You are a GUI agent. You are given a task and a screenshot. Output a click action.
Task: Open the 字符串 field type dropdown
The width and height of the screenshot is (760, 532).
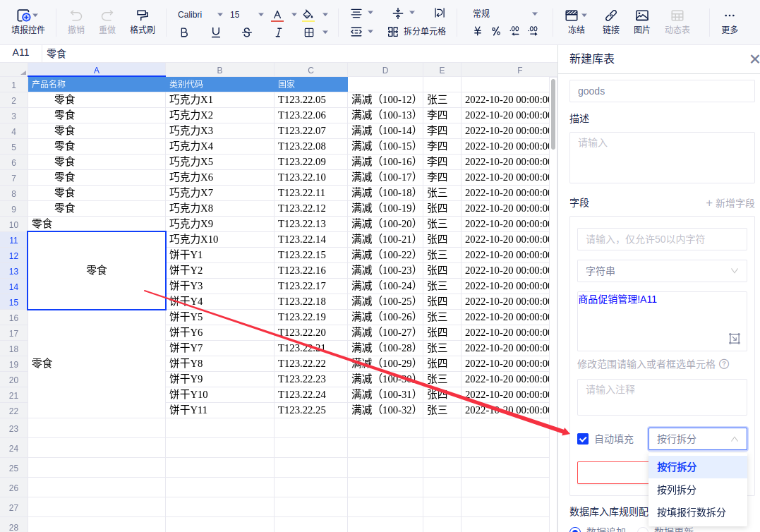[x=662, y=270]
